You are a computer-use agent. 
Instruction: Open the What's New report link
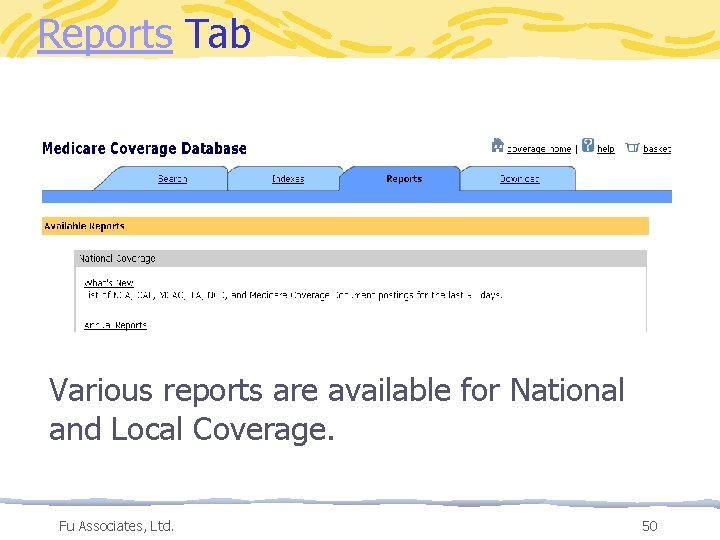(x=109, y=283)
